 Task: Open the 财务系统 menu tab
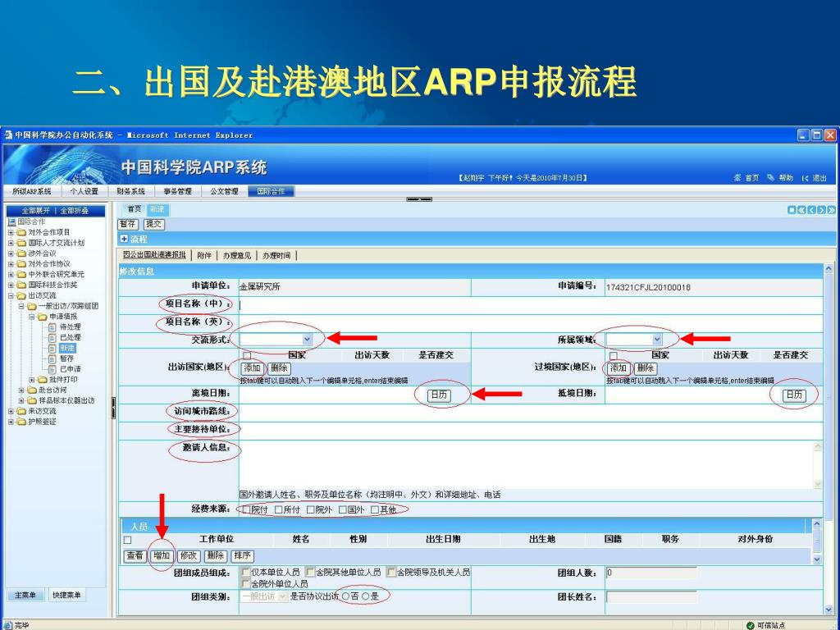pos(131,191)
